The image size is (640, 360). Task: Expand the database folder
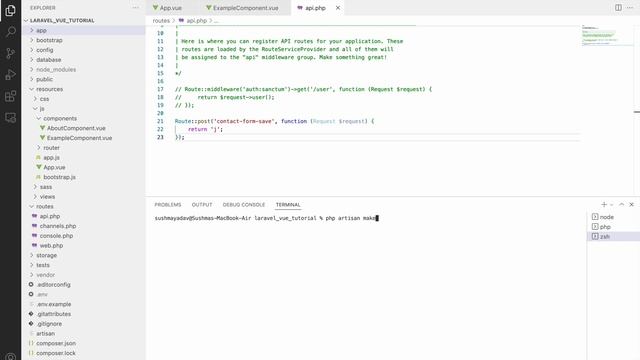coord(83,60)
